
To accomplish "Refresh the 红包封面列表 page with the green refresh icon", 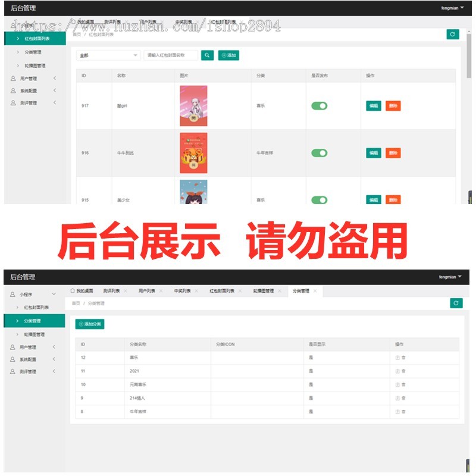I will click(x=453, y=35).
